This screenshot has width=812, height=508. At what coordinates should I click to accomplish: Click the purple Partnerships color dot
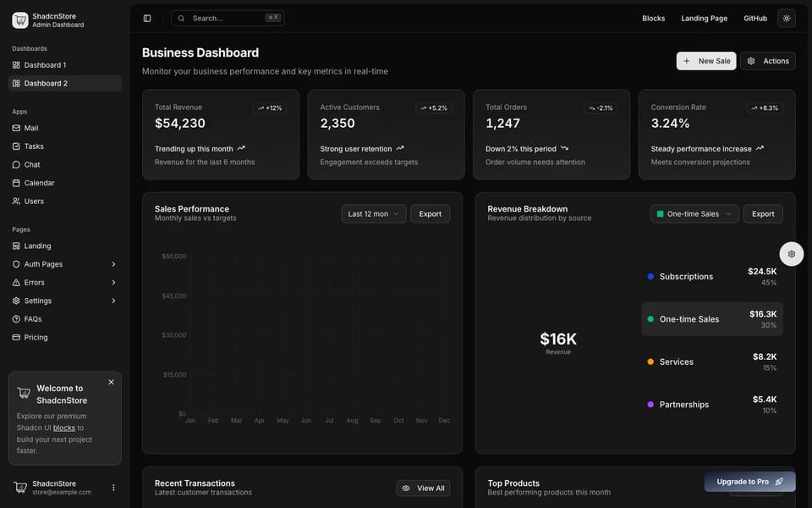[x=650, y=405]
